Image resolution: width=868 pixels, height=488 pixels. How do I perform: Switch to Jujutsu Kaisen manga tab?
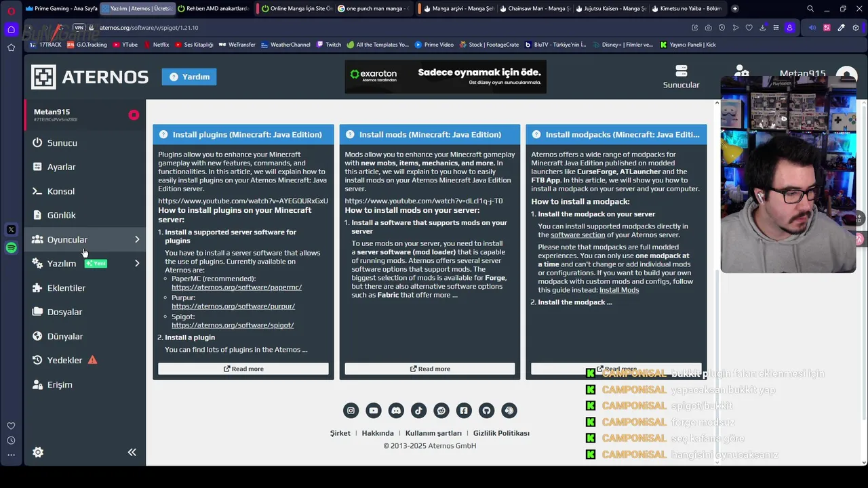pos(610,9)
